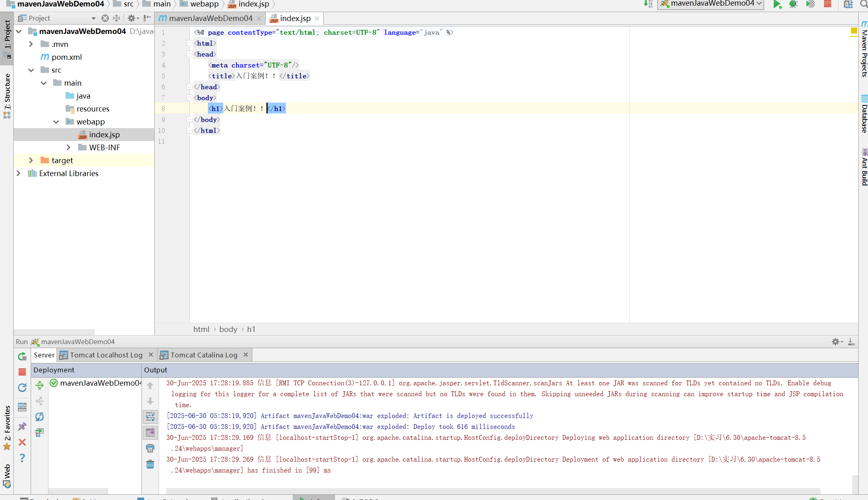Viewport: 868px width, 500px height.
Task: Start the Debug bug icon
Action: pyautogui.click(x=793, y=4)
